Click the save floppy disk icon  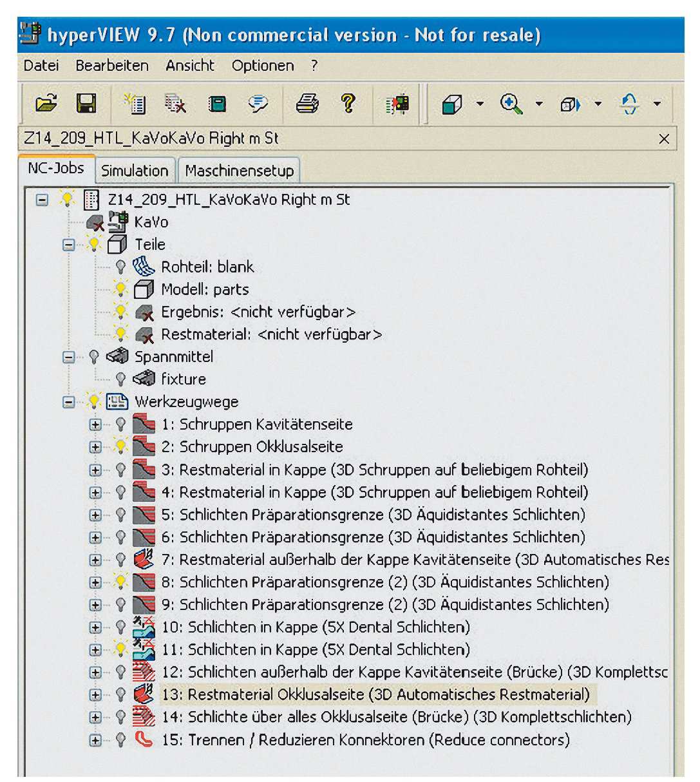(86, 103)
